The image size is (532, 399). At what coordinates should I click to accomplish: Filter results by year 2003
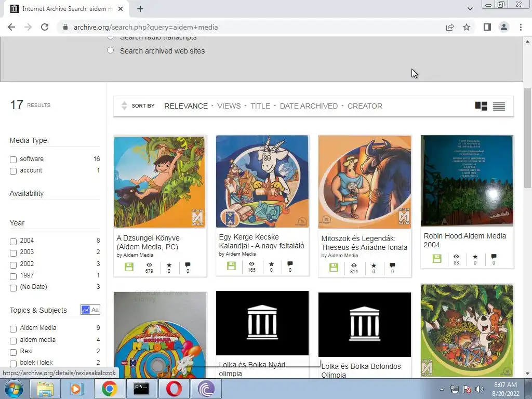coord(13,253)
